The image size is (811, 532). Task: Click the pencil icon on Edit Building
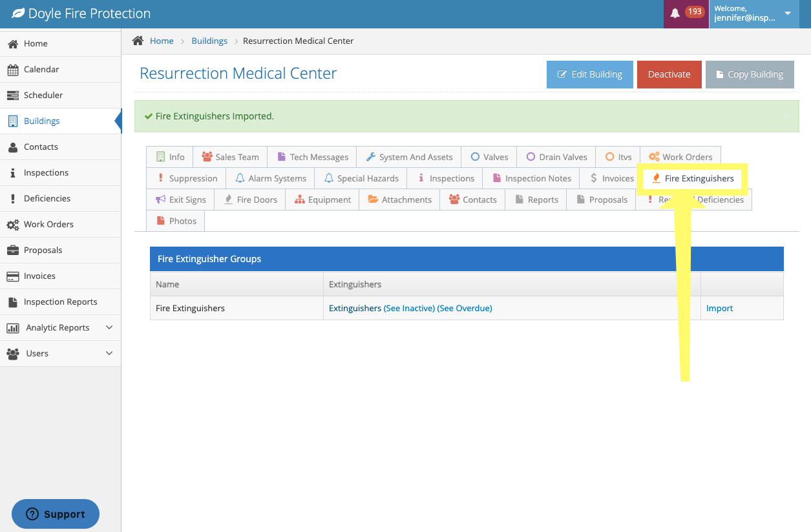pyautogui.click(x=562, y=74)
